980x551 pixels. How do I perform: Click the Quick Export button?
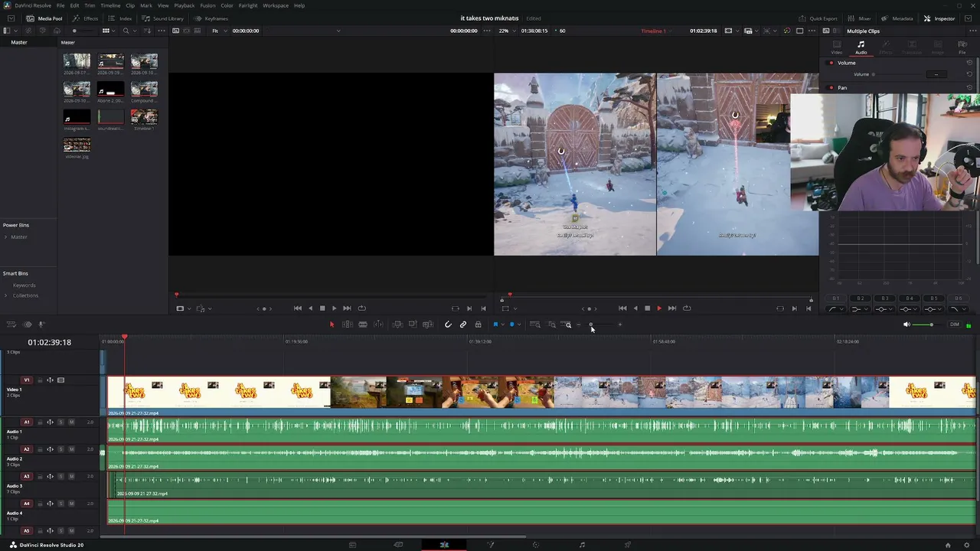[x=818, y=18]
